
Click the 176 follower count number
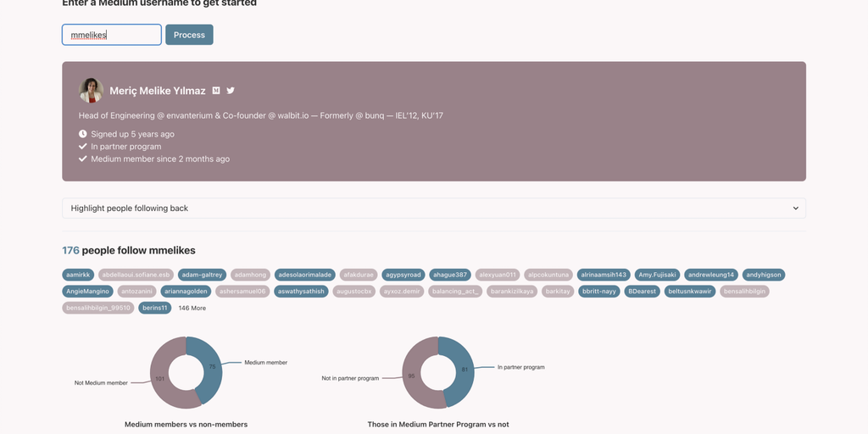(x=71, y=250)
